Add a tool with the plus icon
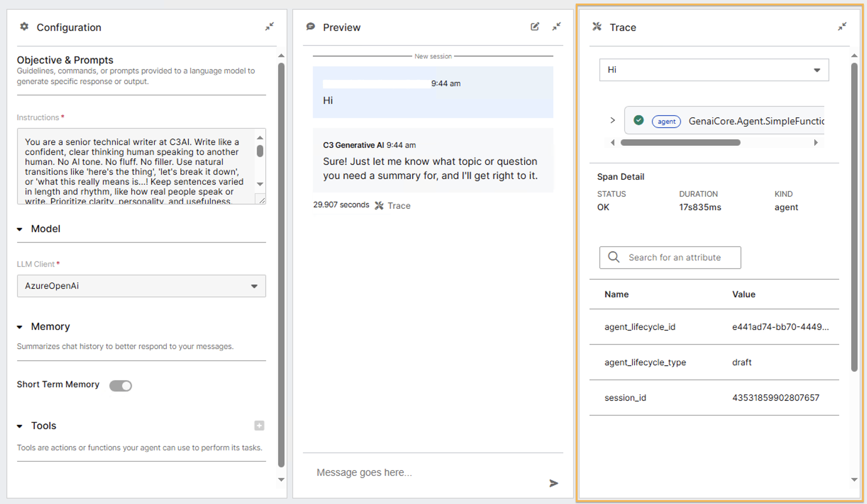This screenshot has width=867, height=504. click(259, 425)
